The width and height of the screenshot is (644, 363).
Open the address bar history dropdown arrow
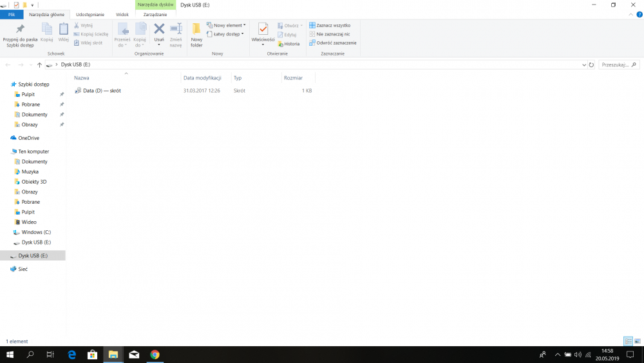(583, 65)
